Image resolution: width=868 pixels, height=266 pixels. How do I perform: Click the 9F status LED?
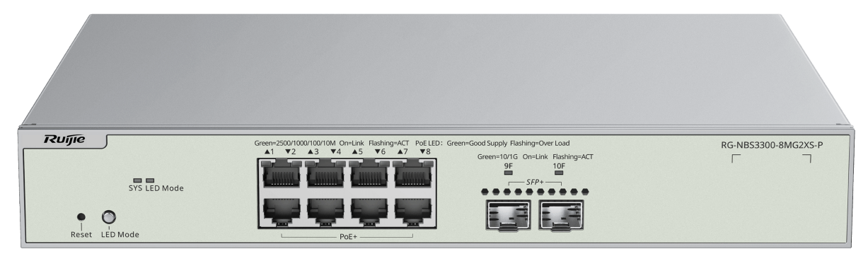508,174
